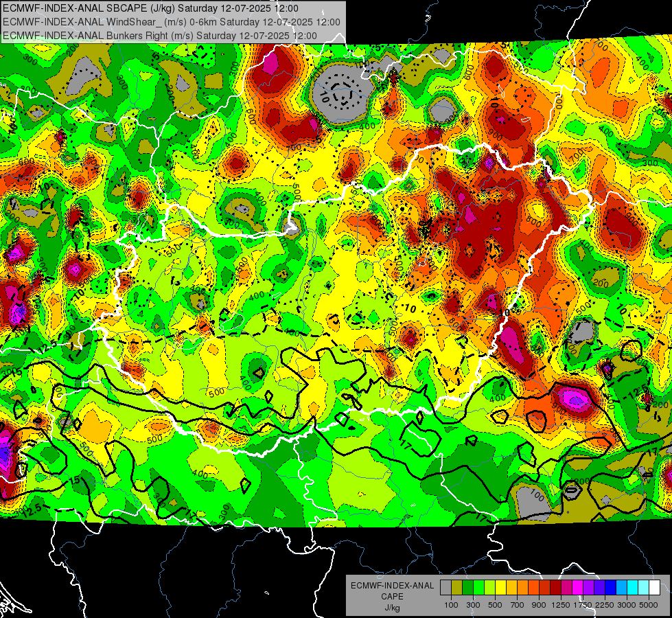This screenshot has height=618, width=672.
Task: Pick the pale cyan legend swatch
Action: pyautogui.click(x=643, y=588)
